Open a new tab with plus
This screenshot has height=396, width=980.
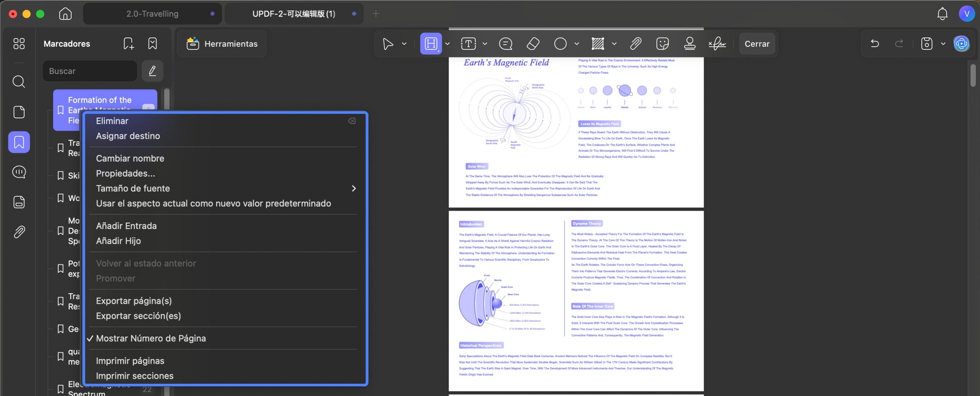[x=376, y=14]
